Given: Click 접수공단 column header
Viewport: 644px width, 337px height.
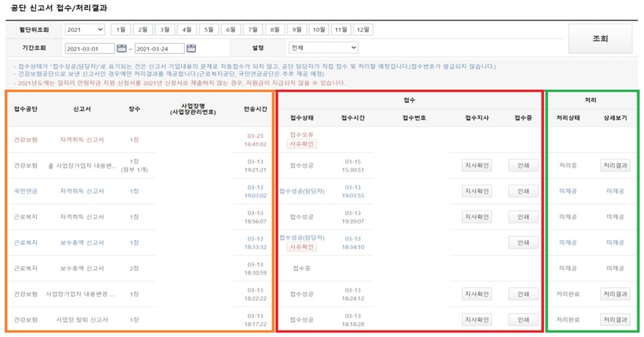Looking at the screenshot, I should point(25,109).
